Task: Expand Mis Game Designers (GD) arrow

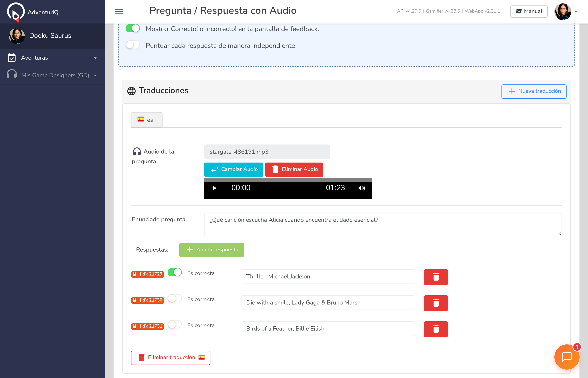Action: point(95,76)
